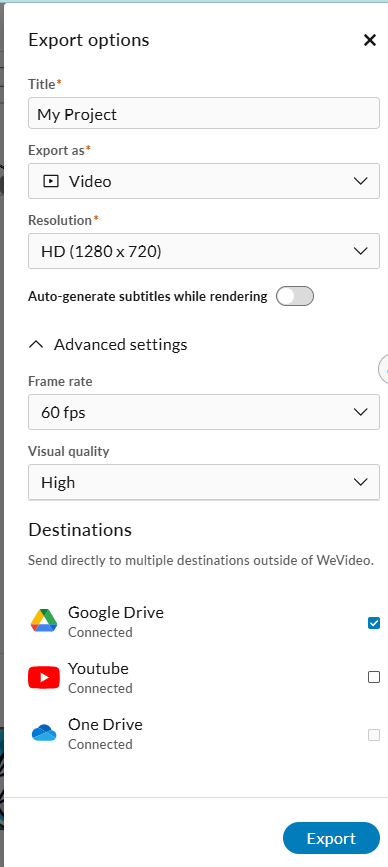Screen dimensions: 388x867
Task: Check the Youtube destination checkbox
Action: coord(374,677)
